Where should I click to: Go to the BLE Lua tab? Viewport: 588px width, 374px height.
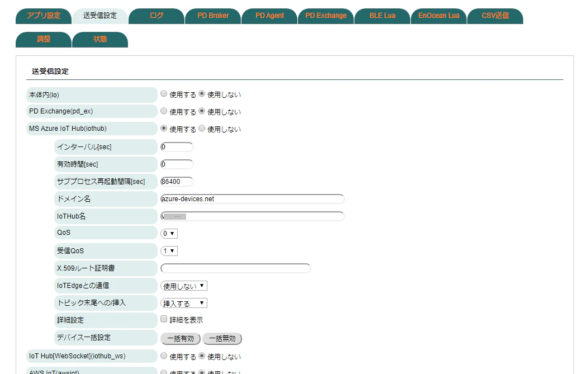point(382,16)
